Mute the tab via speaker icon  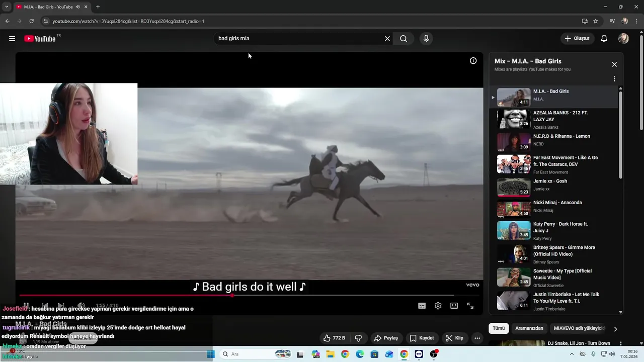[78, 7]
